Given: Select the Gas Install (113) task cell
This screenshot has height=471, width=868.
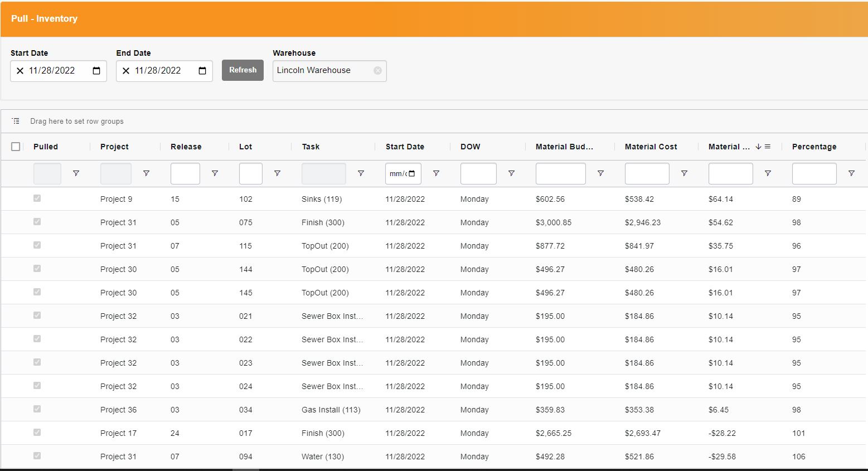Looking at the screenshot, I should (x=331, y=410).
